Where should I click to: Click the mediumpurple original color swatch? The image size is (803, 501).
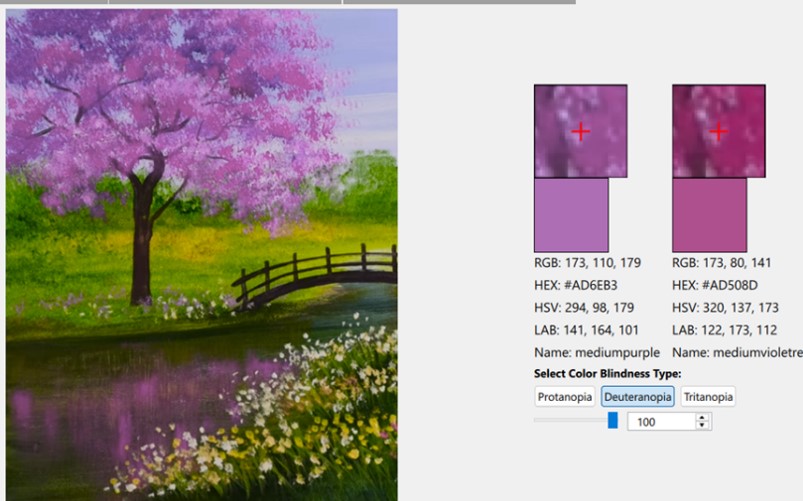point(571,215)
